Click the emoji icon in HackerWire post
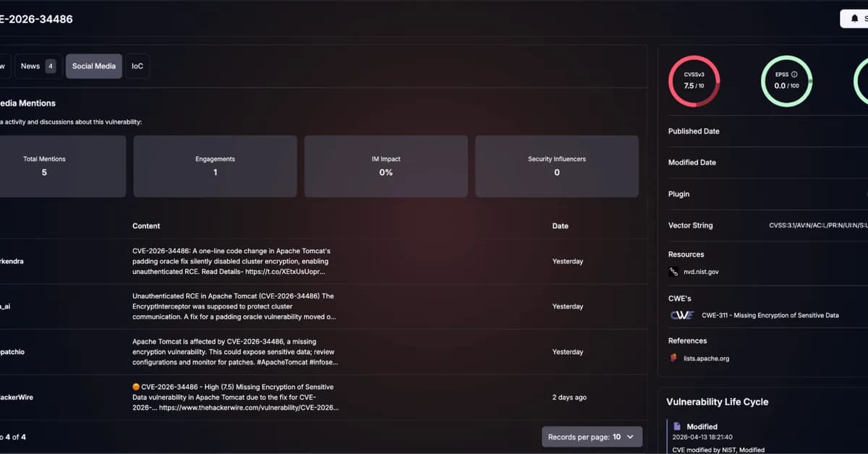 [136, 387]
